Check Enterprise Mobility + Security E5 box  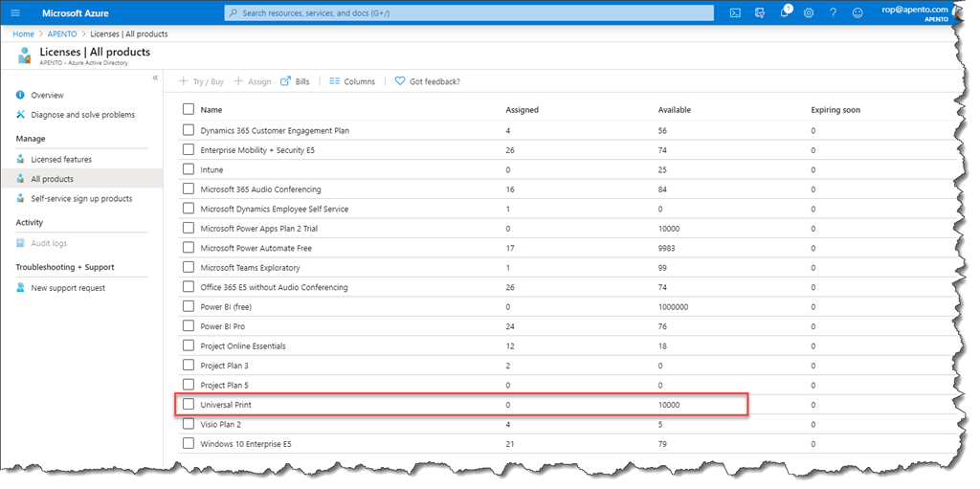[189, 150]
